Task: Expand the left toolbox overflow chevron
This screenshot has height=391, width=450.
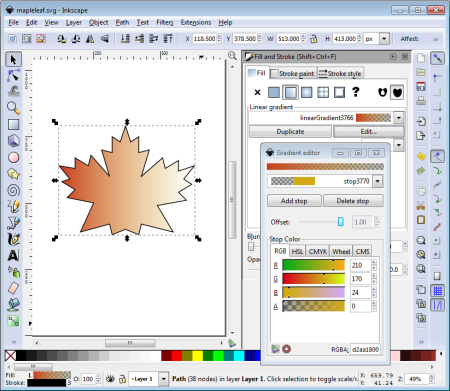Action: [x=14, y=342]
